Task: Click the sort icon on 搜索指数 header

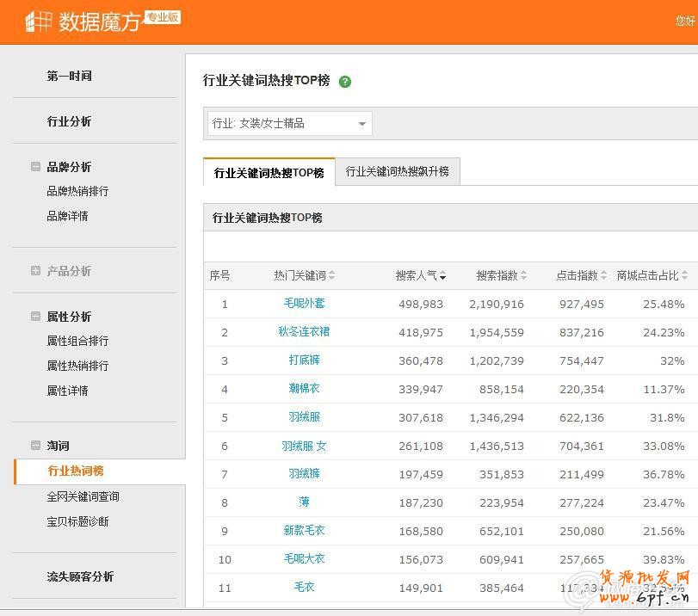Action: pos(525,275)
